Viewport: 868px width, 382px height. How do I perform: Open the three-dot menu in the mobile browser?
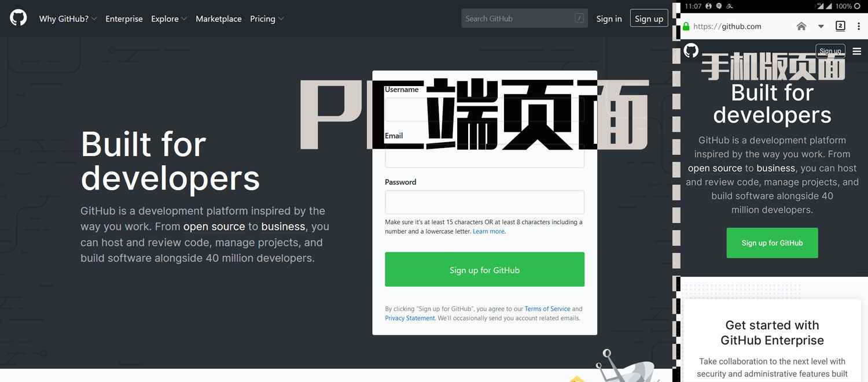coord(859,26)
